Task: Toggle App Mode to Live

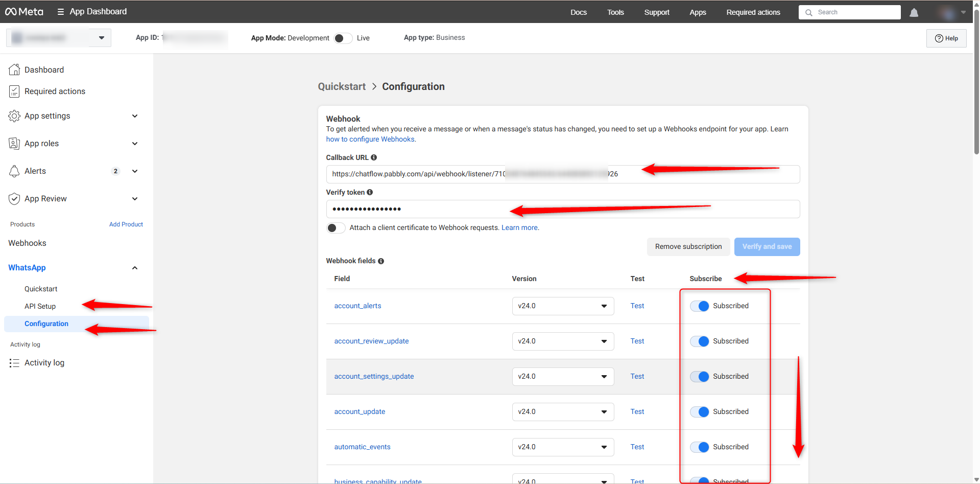Action: point(343,38)
